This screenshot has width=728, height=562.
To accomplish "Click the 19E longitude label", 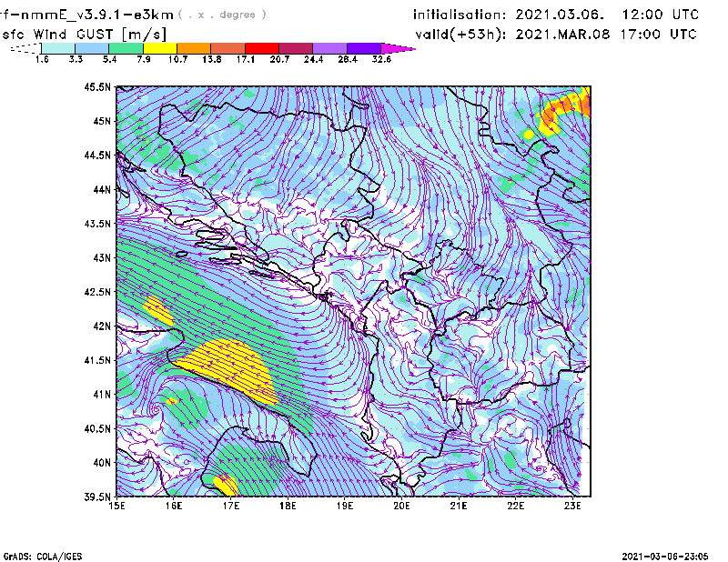I will pos(345,506).
